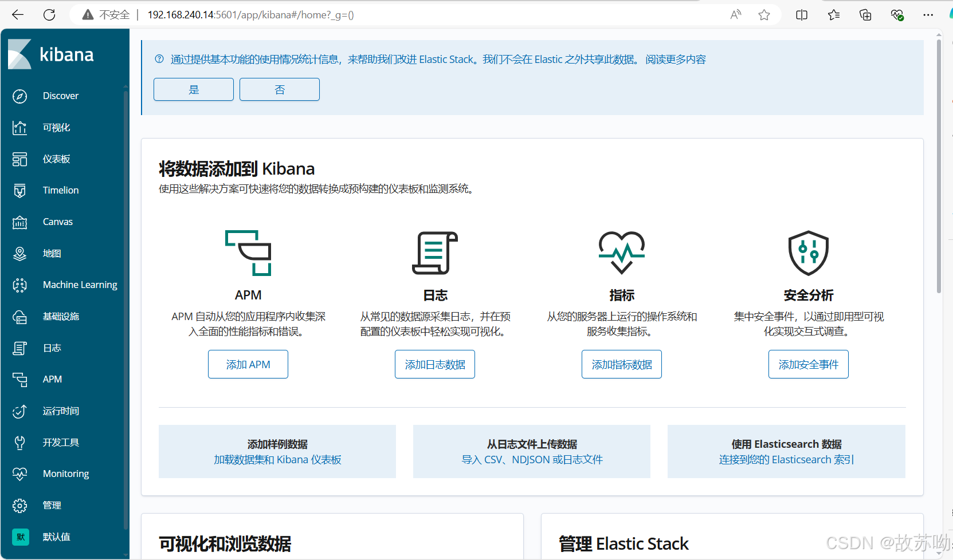
Task: Click the read aloud icon
Action: [x=736, y=15]
